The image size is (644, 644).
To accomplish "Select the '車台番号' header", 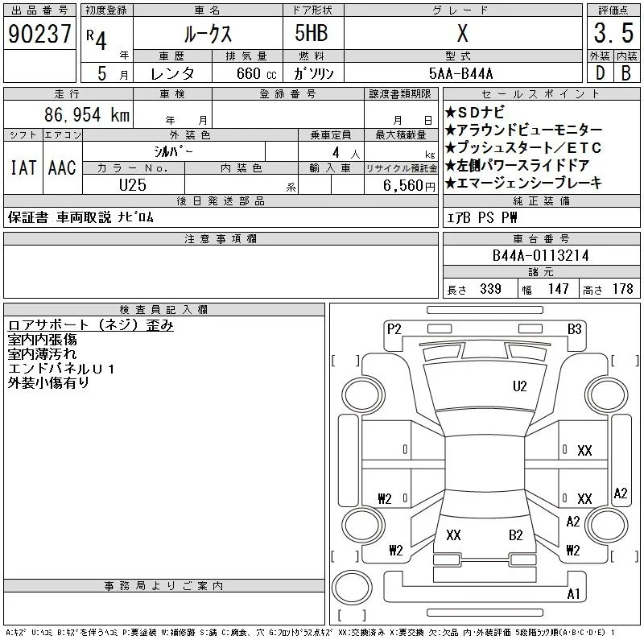I will pyautogui.click(x=541, y=238).
